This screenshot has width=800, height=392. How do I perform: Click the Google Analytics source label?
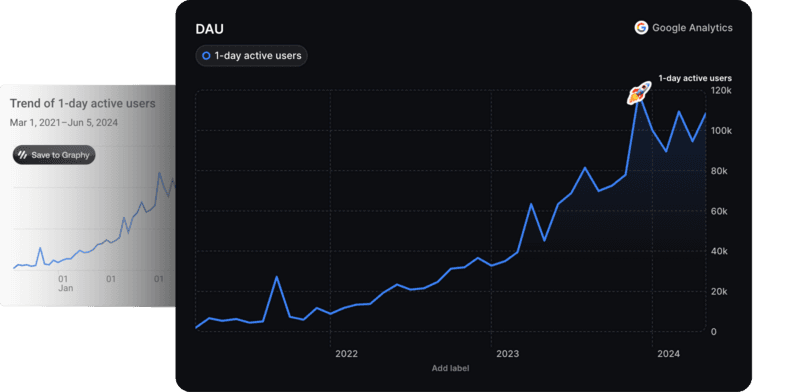[x=692, y=28]
